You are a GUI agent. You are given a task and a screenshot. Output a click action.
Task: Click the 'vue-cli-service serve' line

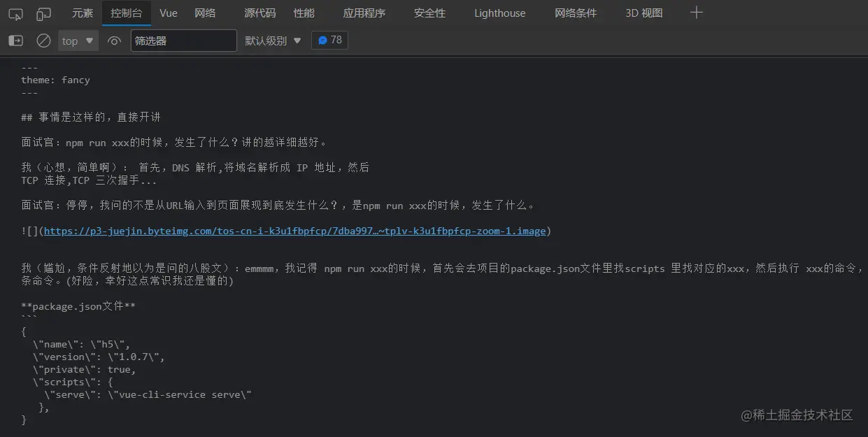pos(148,394)
